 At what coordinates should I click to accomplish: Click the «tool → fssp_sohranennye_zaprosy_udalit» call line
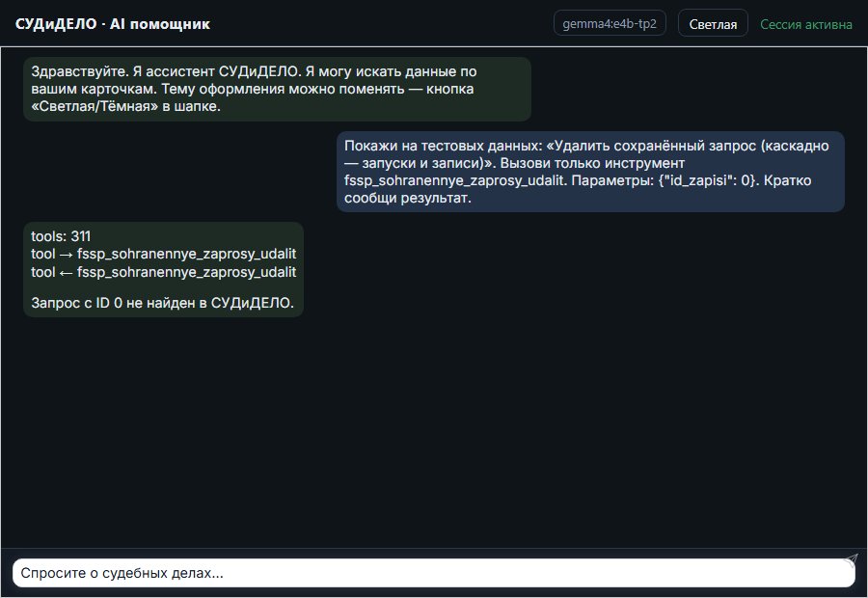click(x=163, y=255)
